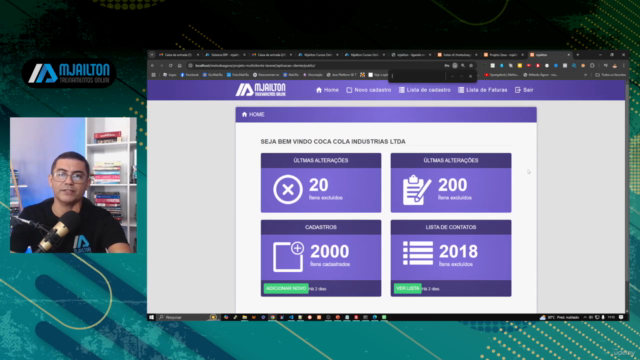Viewport: 640px width, 360px height.
Task: Open the Método Ágora bookmark
Action: point(541,75)
